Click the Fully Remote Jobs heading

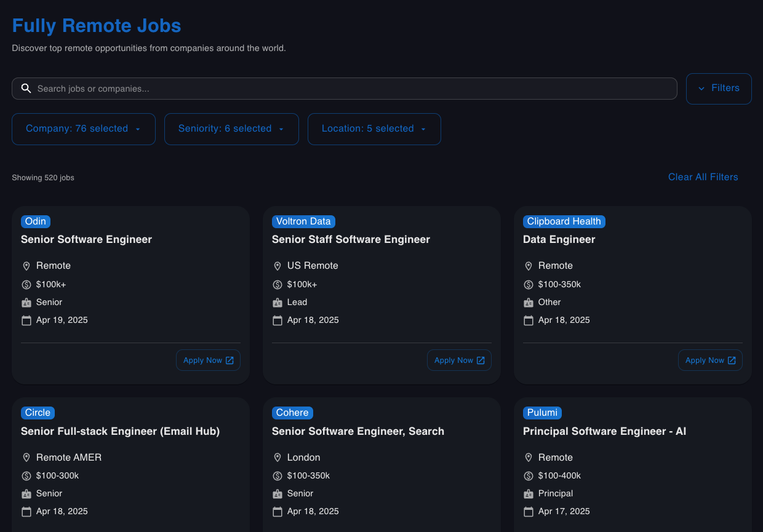click(x=97, y=26)
